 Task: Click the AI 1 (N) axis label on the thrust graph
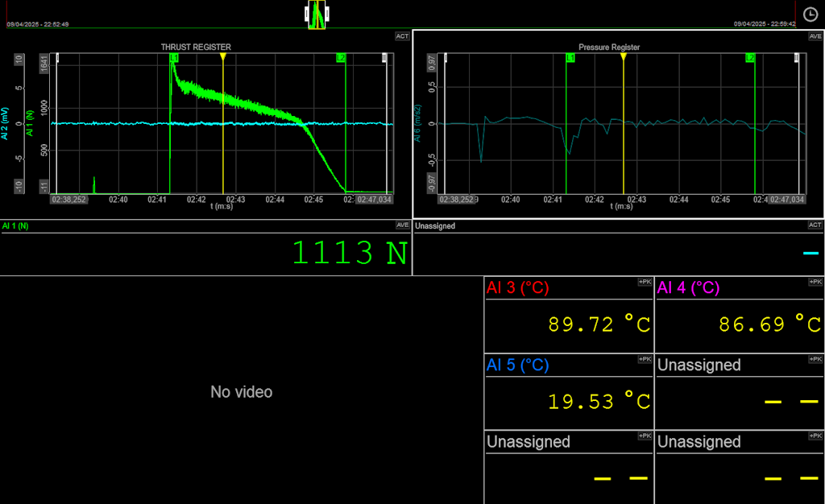pyautogui.click(x=30, y=123)
